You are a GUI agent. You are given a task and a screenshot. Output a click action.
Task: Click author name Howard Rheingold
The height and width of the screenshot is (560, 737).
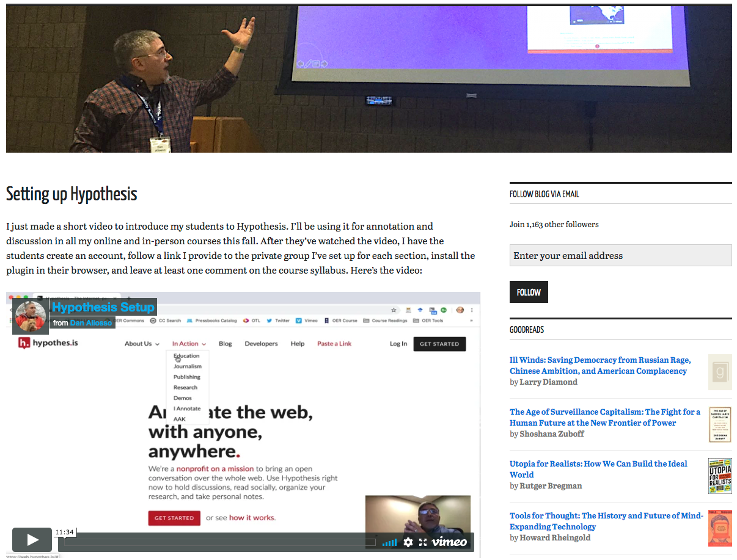coord(555,537)
